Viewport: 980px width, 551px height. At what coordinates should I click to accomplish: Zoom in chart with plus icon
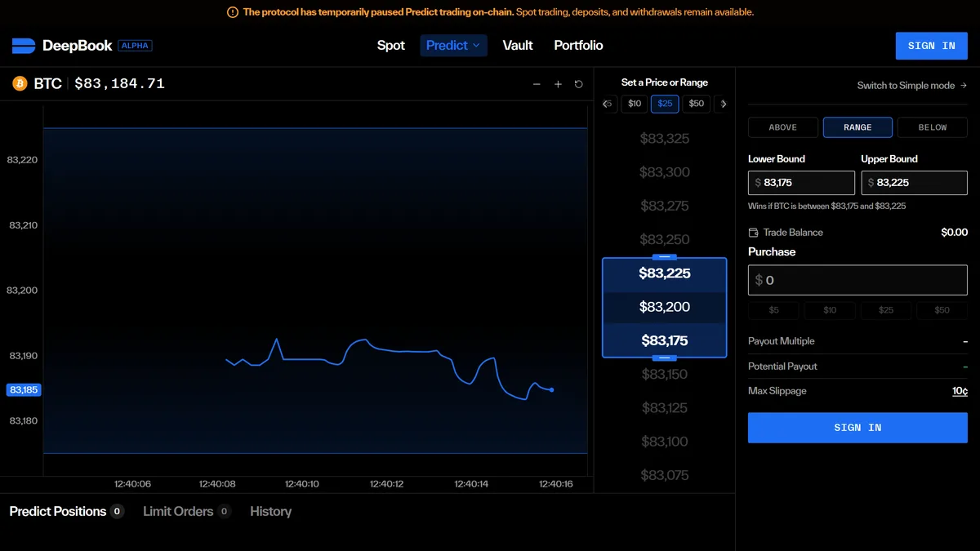click(558, 84)
